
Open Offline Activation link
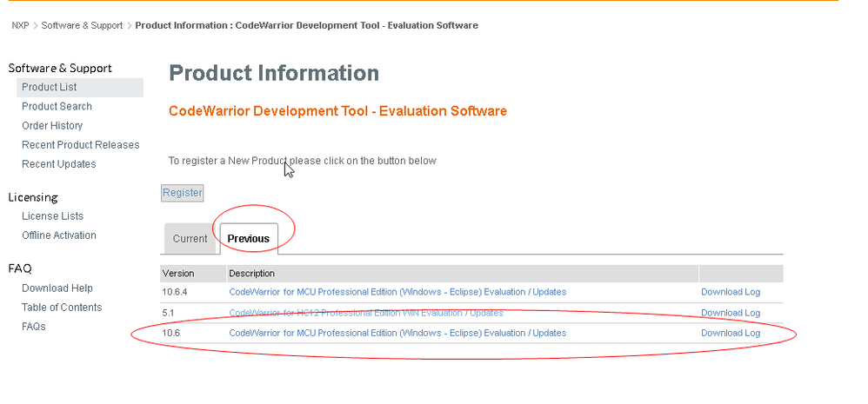pyautogui.click(x=58, y=235)
